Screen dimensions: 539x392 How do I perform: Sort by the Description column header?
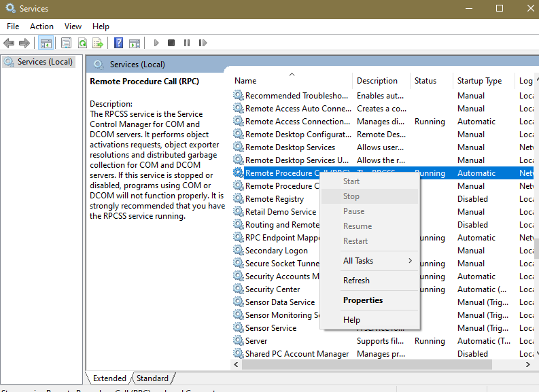coord(381,81)
